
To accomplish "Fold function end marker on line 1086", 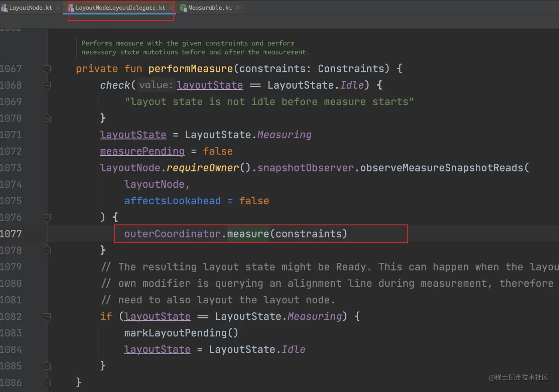I will tap(47, 382).
